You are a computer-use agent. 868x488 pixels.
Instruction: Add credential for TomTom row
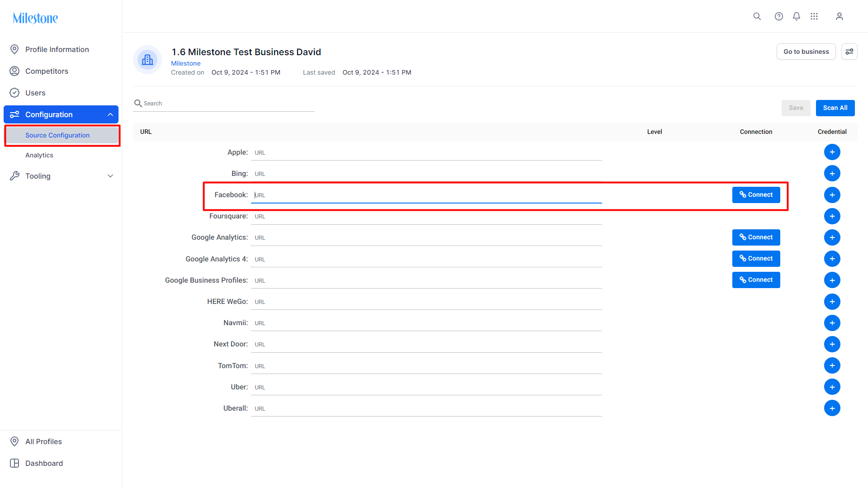832,365
